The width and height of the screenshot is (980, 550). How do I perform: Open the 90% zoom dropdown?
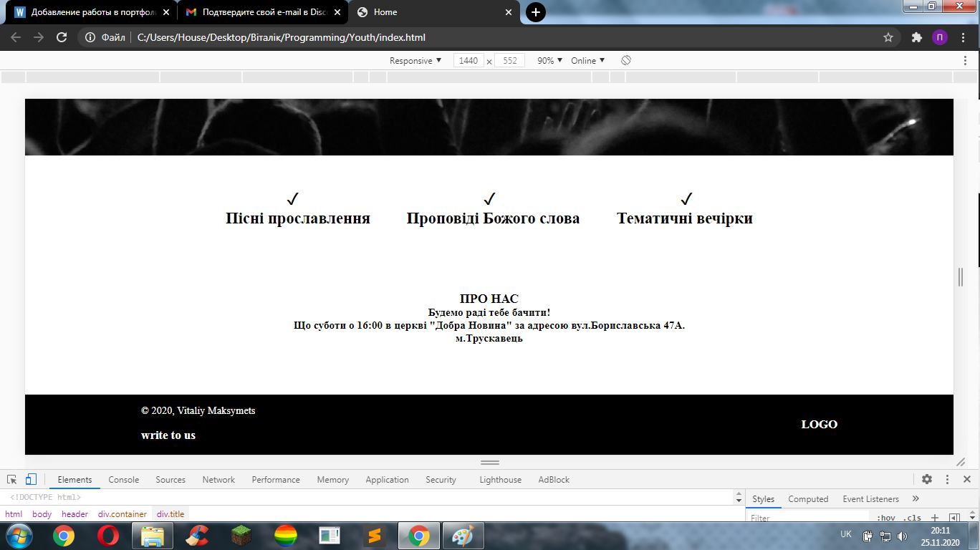click(x=549, y=61)
